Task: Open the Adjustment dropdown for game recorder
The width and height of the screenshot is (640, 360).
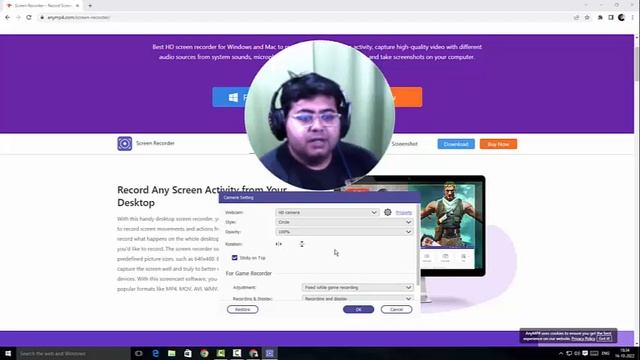Action: click(x=358, y=287)
